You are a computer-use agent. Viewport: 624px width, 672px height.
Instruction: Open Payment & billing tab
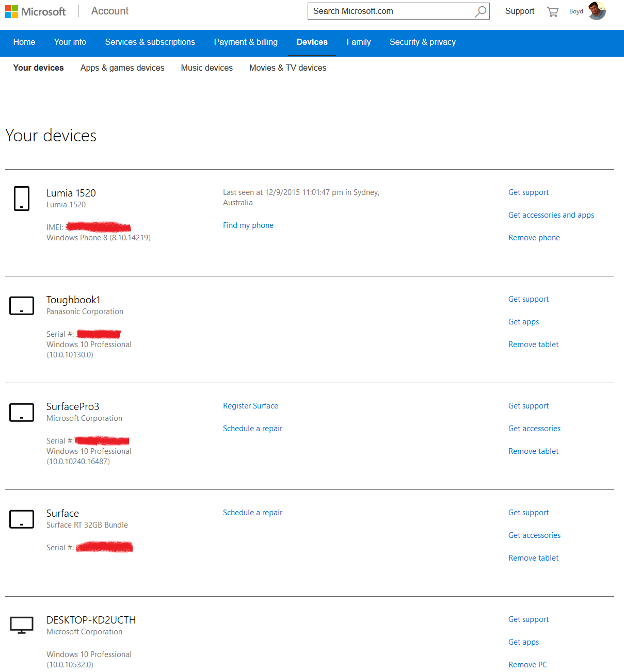coord(246,42)
